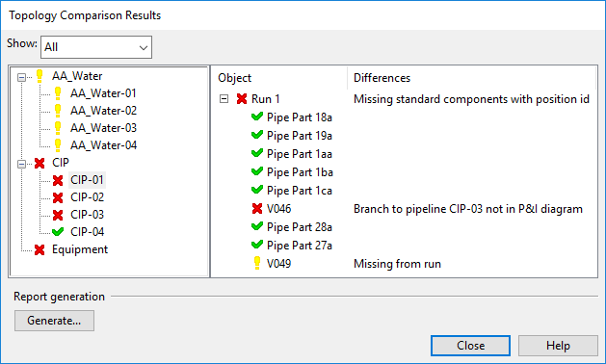Click the red cross icon next to V046
606x364 pixels.
pyautogui.click(x=257, y=209)
